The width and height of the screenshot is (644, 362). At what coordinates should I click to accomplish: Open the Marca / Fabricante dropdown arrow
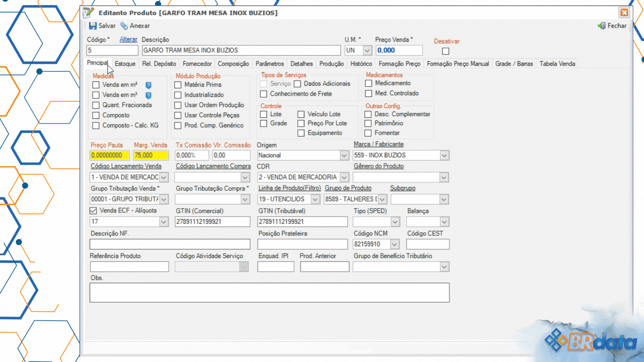(444, 156)
